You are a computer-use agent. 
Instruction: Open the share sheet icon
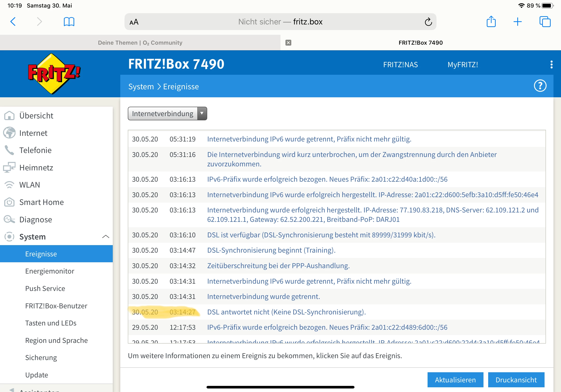tap(491, 22)
